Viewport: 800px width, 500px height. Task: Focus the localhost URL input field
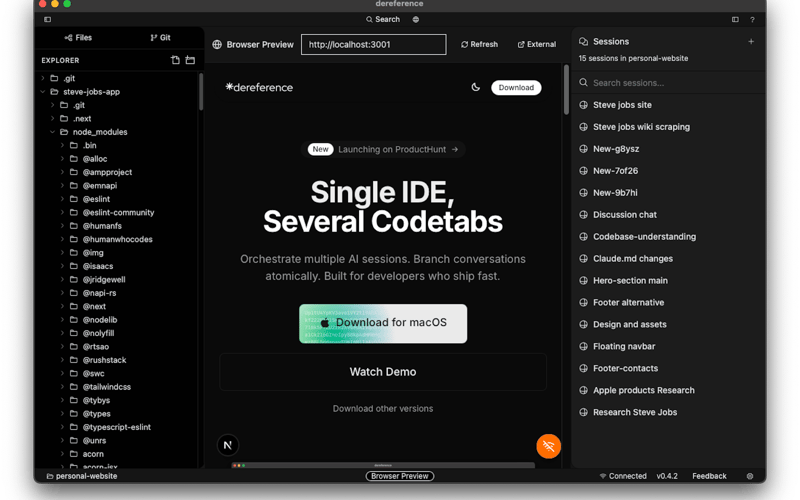(x=373, y=44)
